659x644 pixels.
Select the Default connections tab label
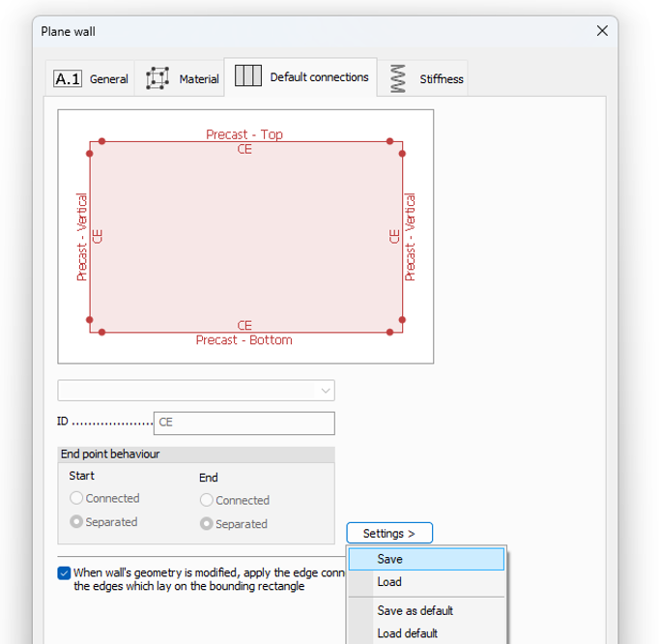[319, 77]
